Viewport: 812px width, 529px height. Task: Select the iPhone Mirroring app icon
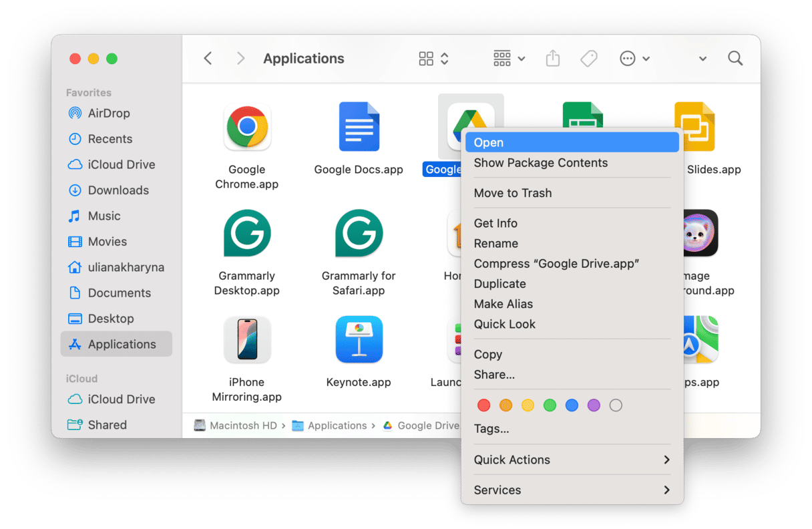247,339
